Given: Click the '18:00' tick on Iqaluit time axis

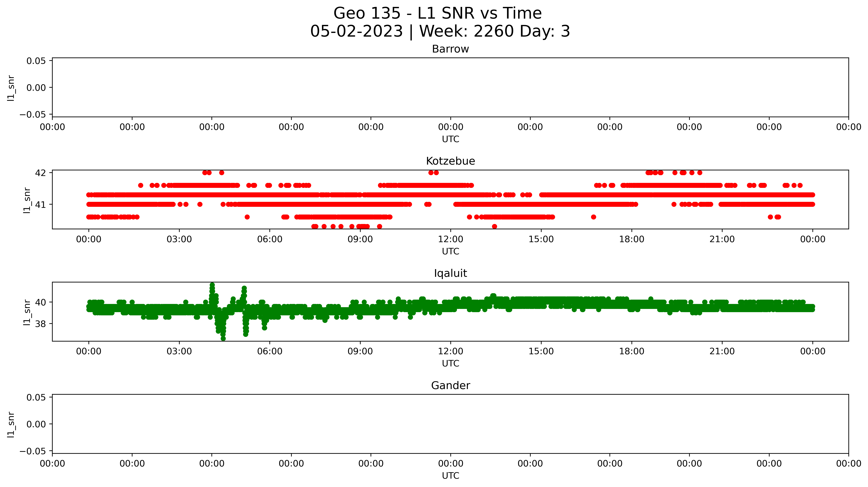Looking at the screenshot, I should 631,351.
